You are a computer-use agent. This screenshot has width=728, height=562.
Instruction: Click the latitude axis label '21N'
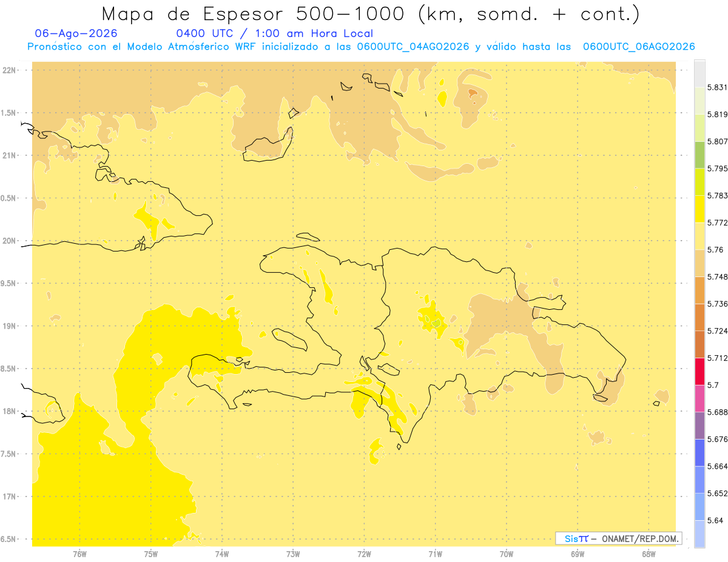pyautogui.click(x=9, y=155)
